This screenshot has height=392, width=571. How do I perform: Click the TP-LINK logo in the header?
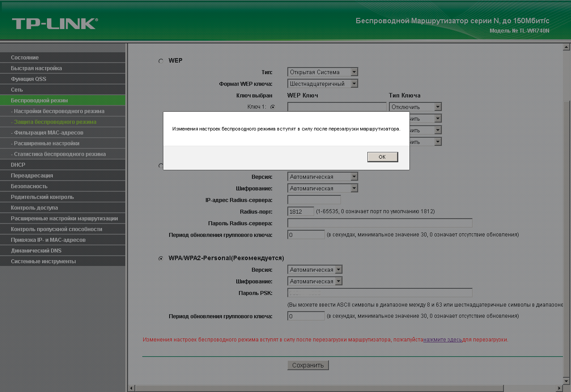coord(55,24)
